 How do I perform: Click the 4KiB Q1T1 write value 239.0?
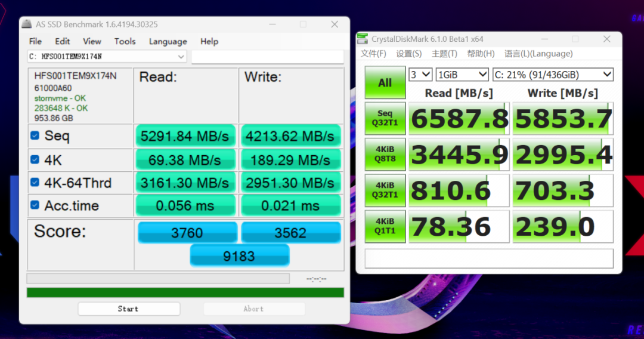563,226
